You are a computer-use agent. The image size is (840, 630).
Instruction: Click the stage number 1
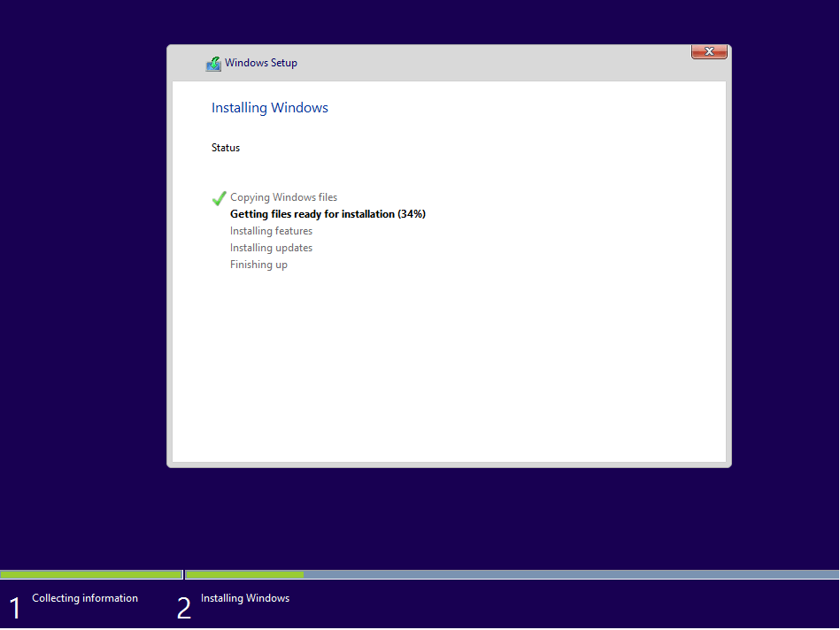(x=15, y=608)
